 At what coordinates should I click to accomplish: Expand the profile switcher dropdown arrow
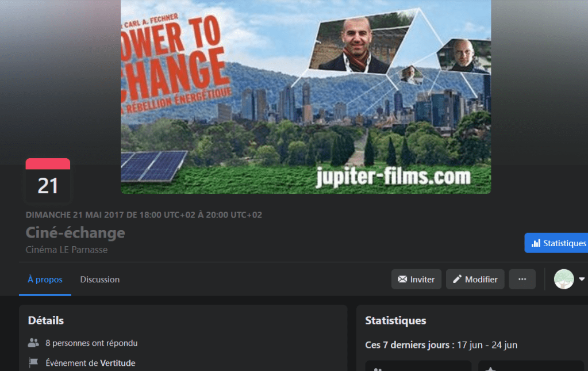(x=582, y=279)
